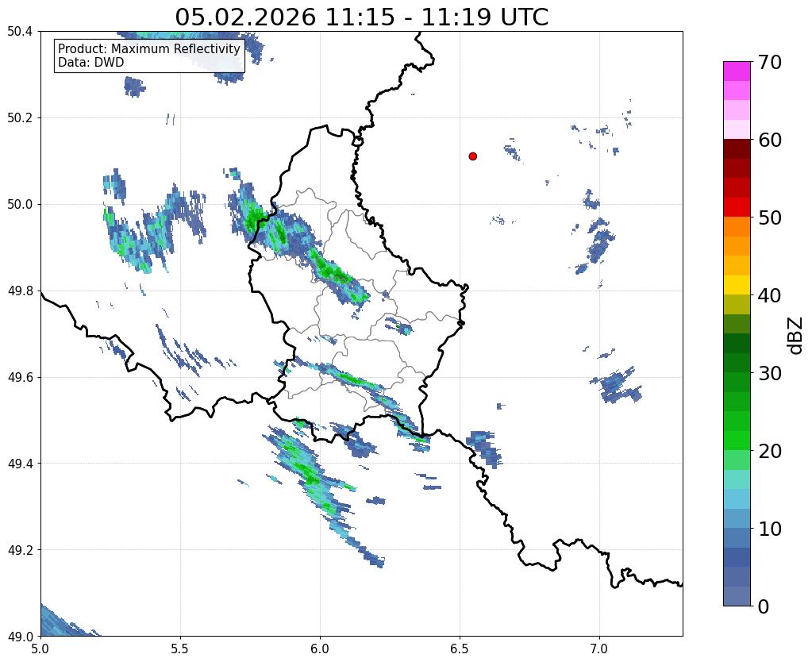812x662 pixels.
Task: Click the 49.0 latitude axis label
Action: pos(20,637)
